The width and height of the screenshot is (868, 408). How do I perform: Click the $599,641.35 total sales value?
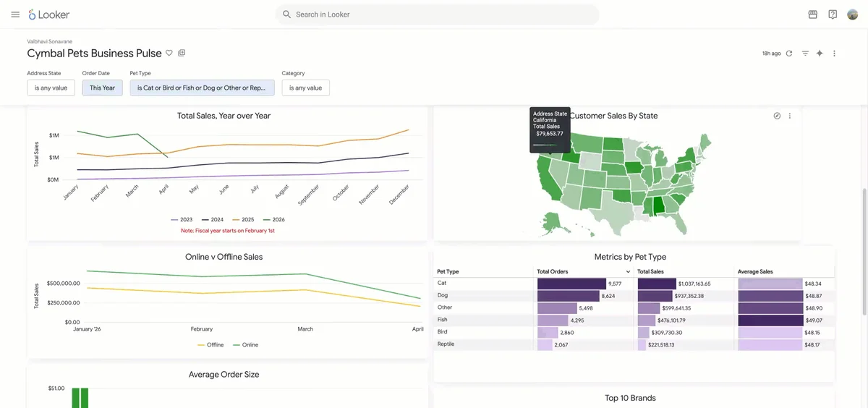pyautogui.click(x=676, y=308)
